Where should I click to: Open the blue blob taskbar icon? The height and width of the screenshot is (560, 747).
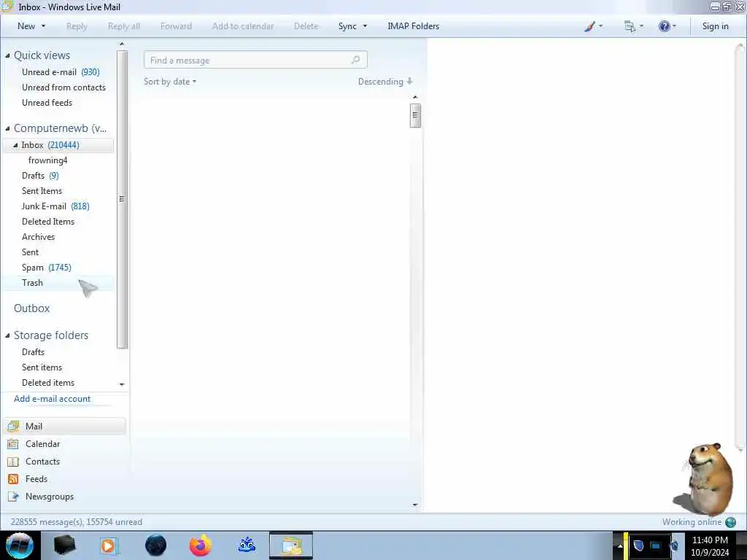(x=247, y=545)
